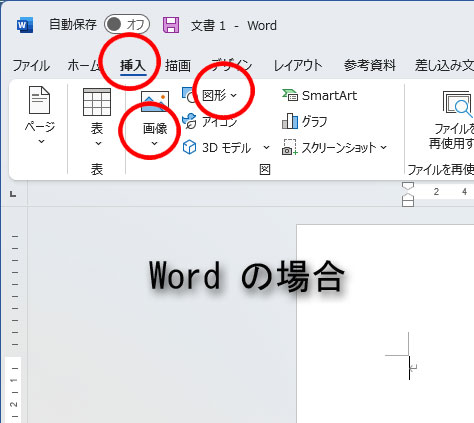Click inside the document page at the cursor
Image resolution: width=474 pixels, height=423 pixels.
coord(409,367)
